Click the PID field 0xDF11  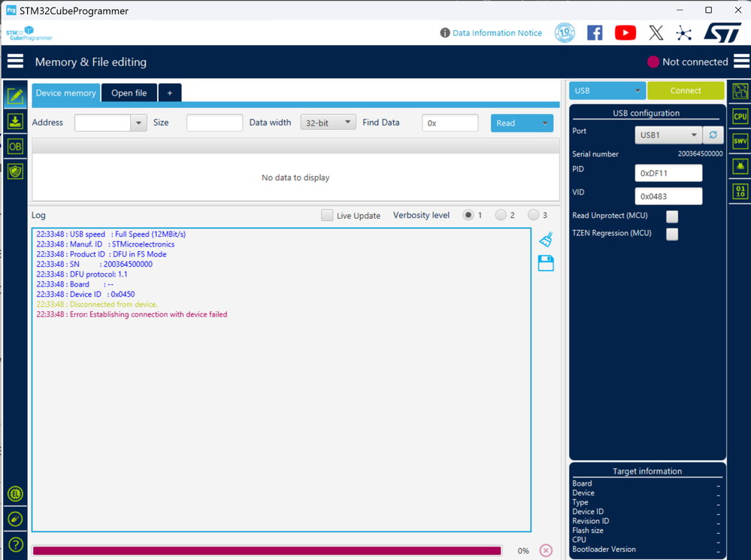point(668,173)
